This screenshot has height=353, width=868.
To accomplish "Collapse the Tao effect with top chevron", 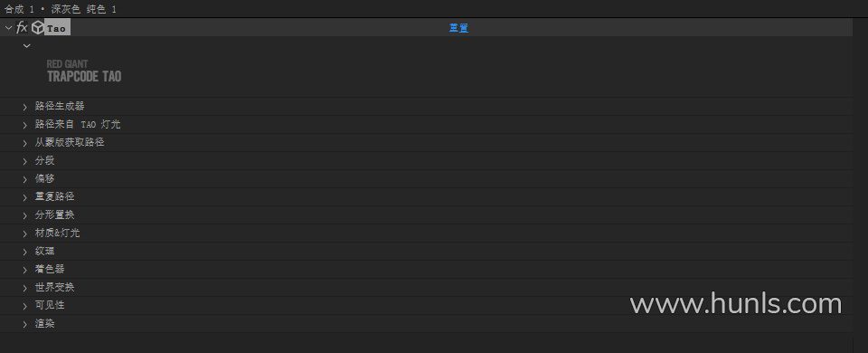I will [x=8, y=28].
